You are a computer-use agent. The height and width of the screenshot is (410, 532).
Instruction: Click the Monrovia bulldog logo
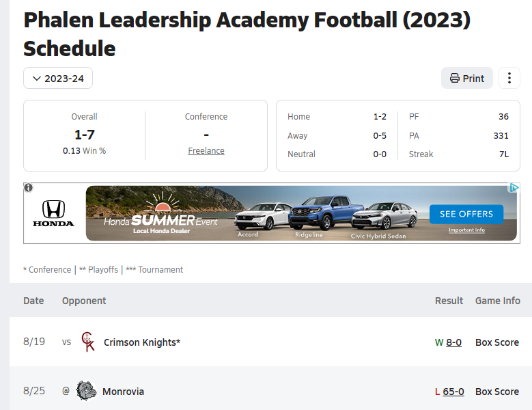pyautogui.click(x=86, y=391)
